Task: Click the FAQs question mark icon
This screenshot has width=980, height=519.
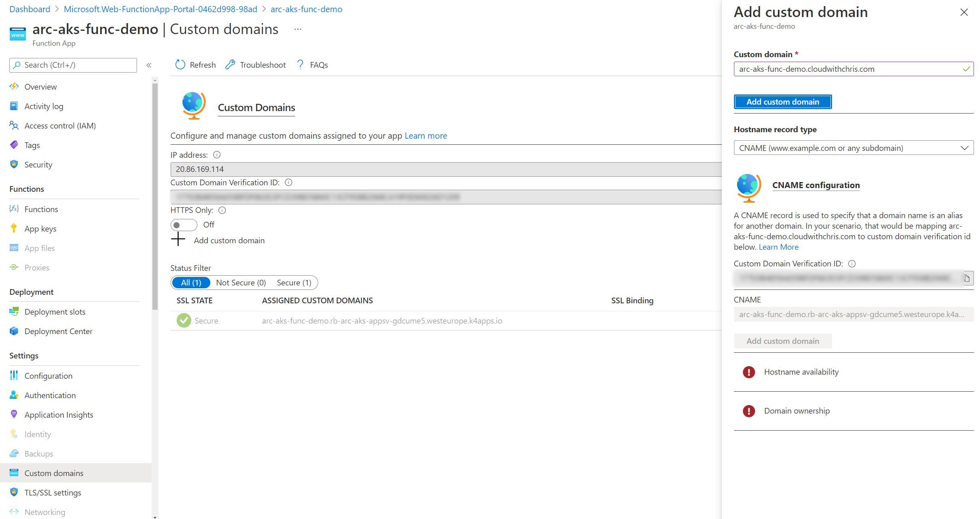Action: click(300, 65)
